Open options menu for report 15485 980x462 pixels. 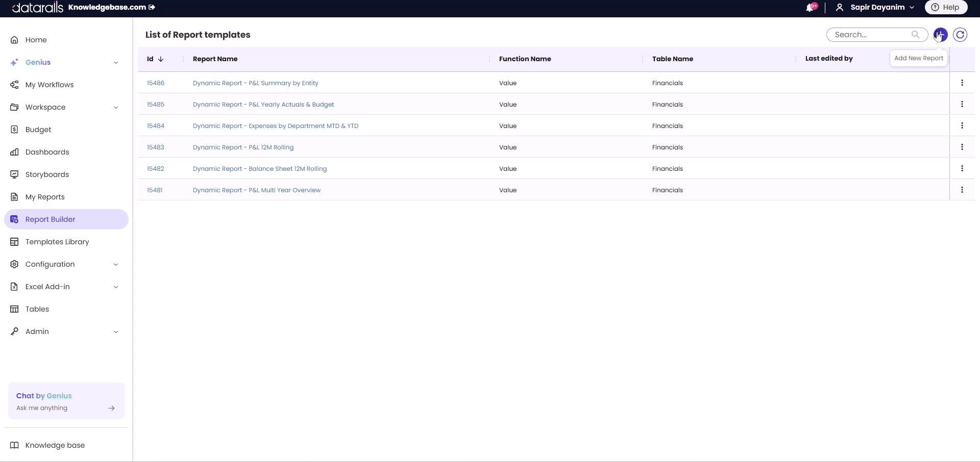point(962,104)
